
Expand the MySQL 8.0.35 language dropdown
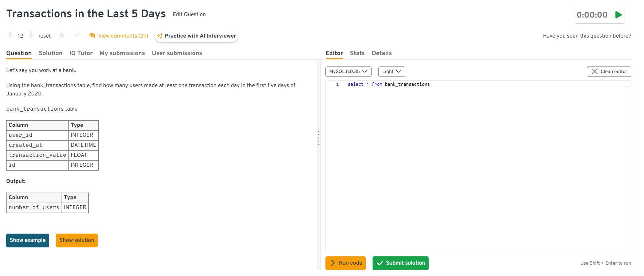click(348, 72)
